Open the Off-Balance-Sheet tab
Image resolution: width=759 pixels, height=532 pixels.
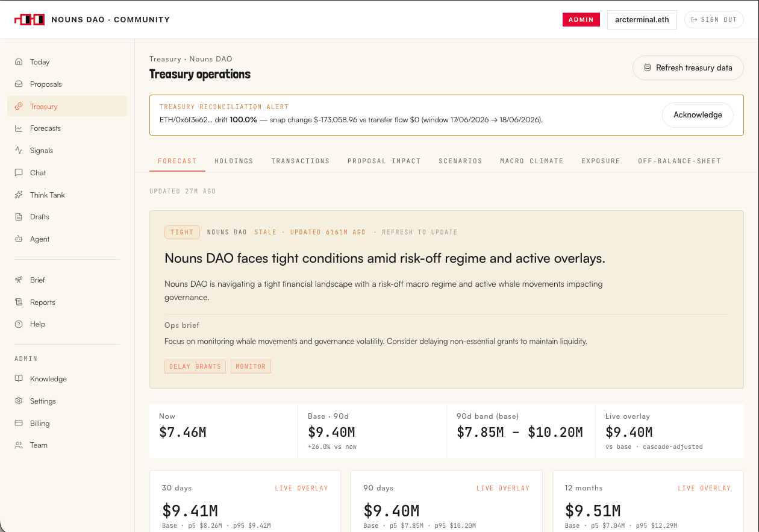[679, 161]
